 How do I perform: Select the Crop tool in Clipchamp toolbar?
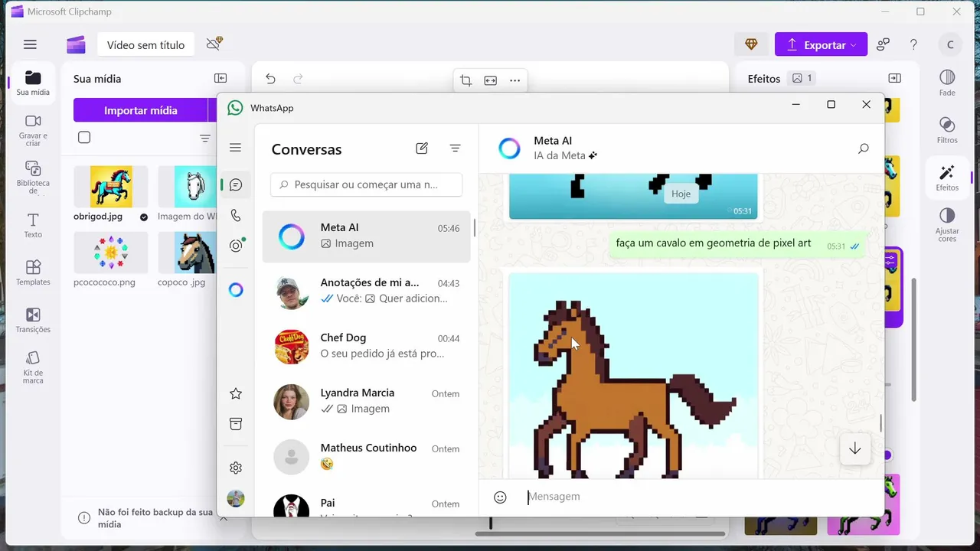tap(465, 80)
